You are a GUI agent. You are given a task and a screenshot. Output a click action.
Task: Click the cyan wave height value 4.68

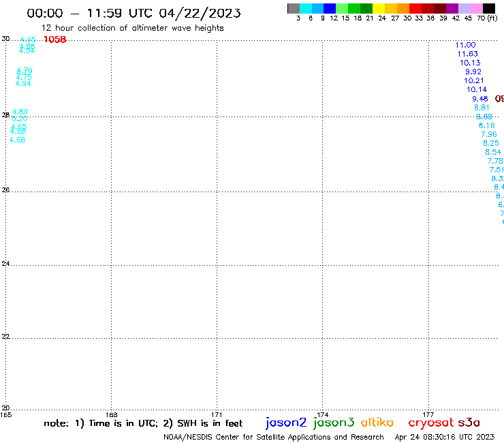(17, 140)
